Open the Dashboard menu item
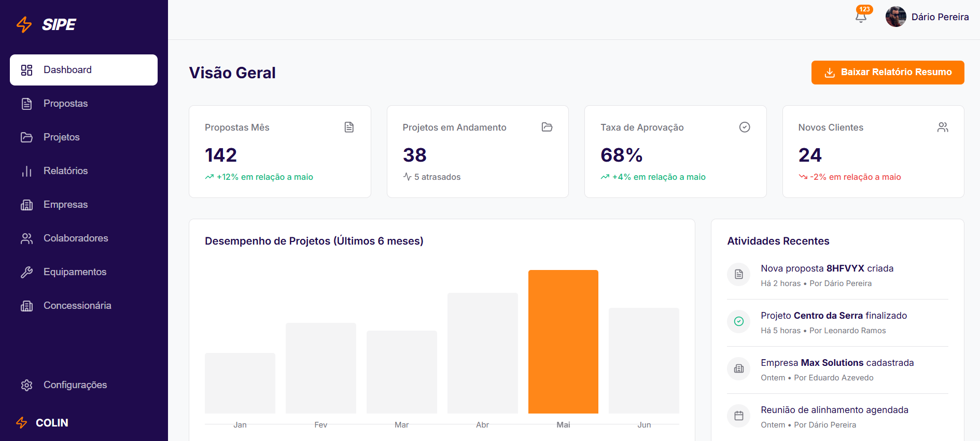The image size is (980, 441). 83,70
